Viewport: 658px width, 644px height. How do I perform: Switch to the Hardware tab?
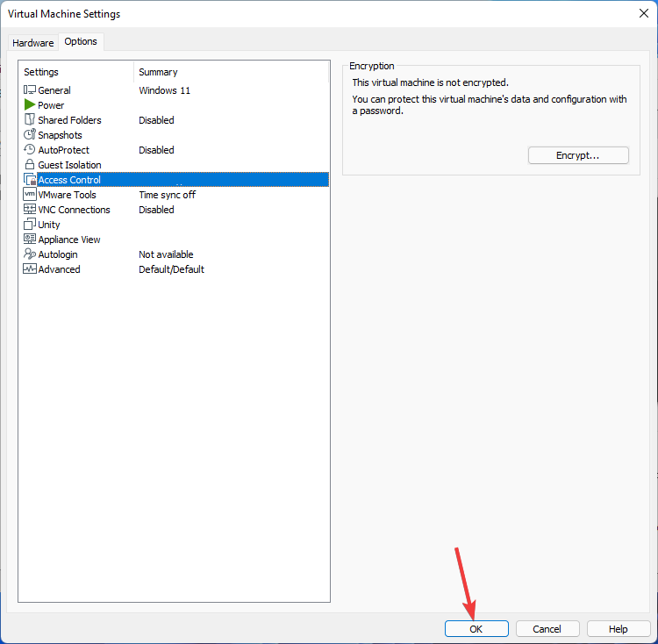tap(33, 43)
